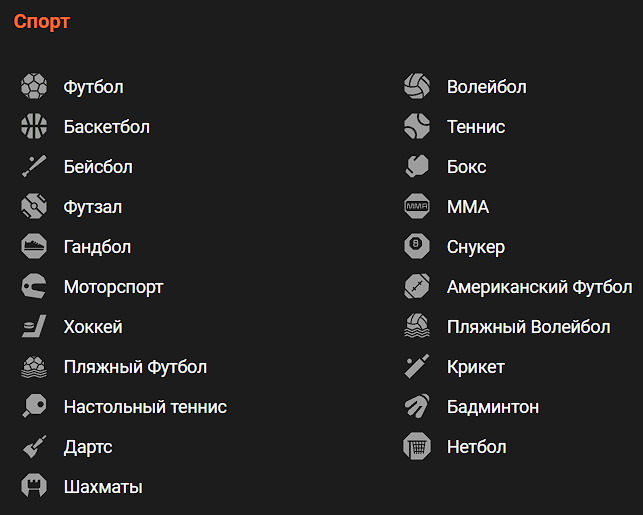Select Американский Футбол from the list
Screen dimensions: 643x515
(539, 287)
